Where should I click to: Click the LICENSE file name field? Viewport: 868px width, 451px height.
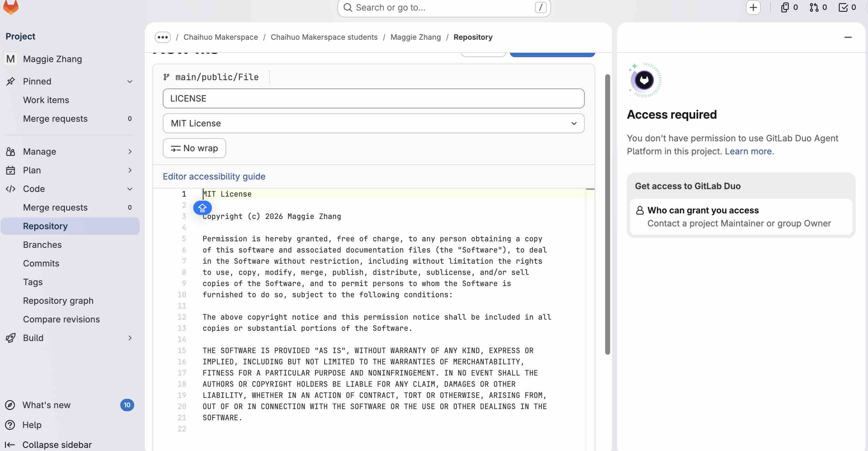[x=373, y=98]
